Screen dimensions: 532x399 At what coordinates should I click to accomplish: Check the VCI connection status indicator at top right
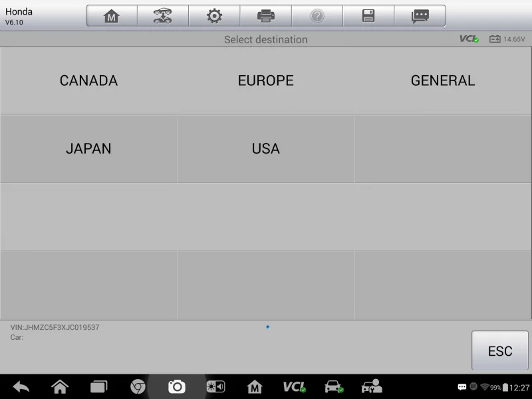click(x=469, y=39)
